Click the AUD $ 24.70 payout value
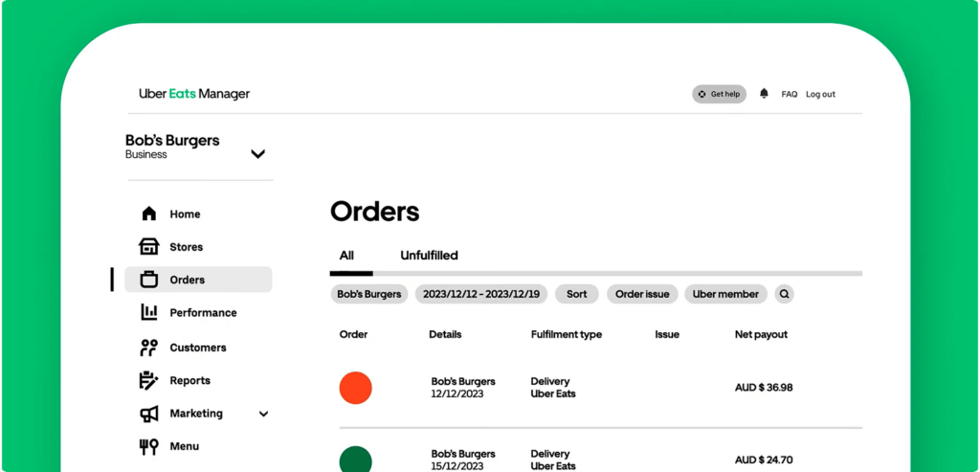Image resolution: width=980 pixels, height=472 pixels. pyautogui.click(x=764, y=461)
